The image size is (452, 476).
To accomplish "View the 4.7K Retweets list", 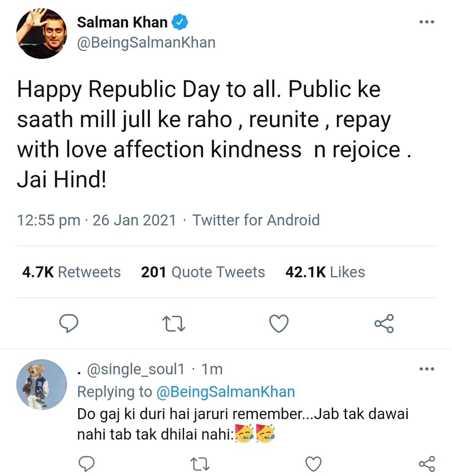I will 72,272.
